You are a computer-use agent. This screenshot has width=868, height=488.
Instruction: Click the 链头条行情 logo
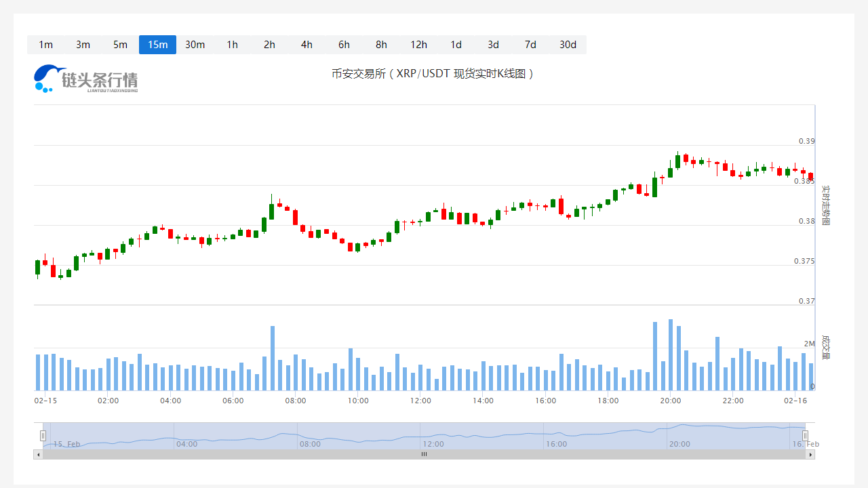[86, 79]
